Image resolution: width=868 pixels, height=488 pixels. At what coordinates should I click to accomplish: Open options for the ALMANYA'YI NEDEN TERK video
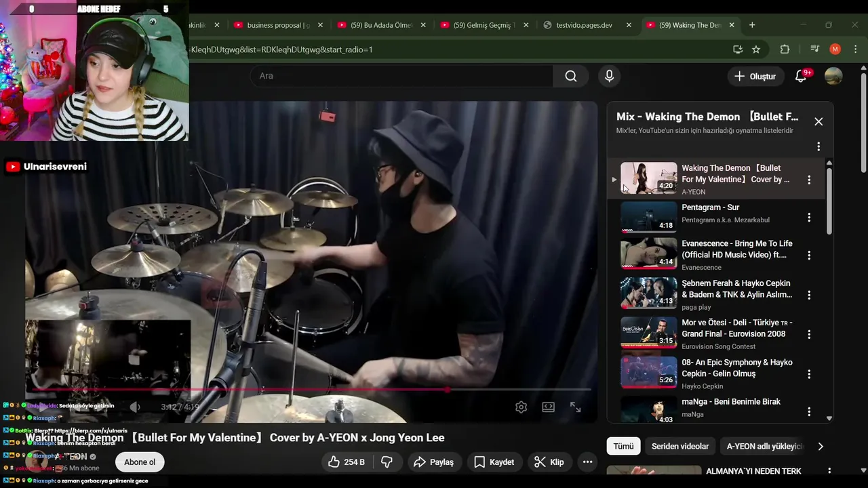(829, 471)
